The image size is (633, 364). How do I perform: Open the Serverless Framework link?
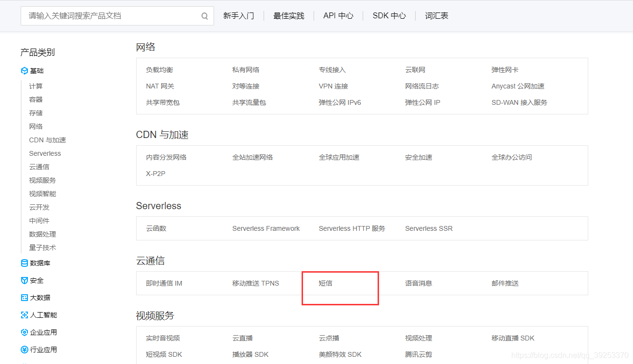coord(266,228)
